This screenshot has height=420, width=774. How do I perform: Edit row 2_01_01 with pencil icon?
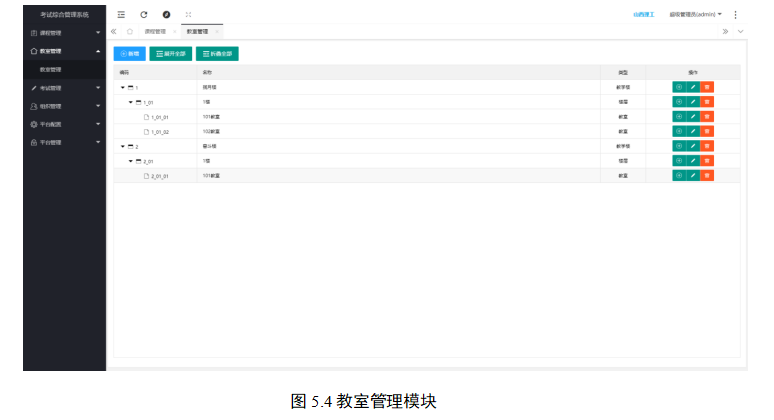click(x=693, y=176)
